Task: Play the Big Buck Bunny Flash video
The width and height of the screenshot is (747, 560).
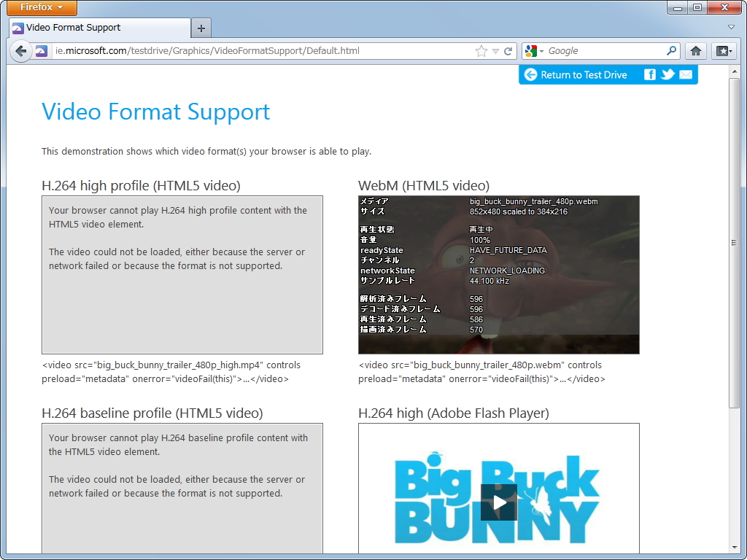Action: click(499, 502)
